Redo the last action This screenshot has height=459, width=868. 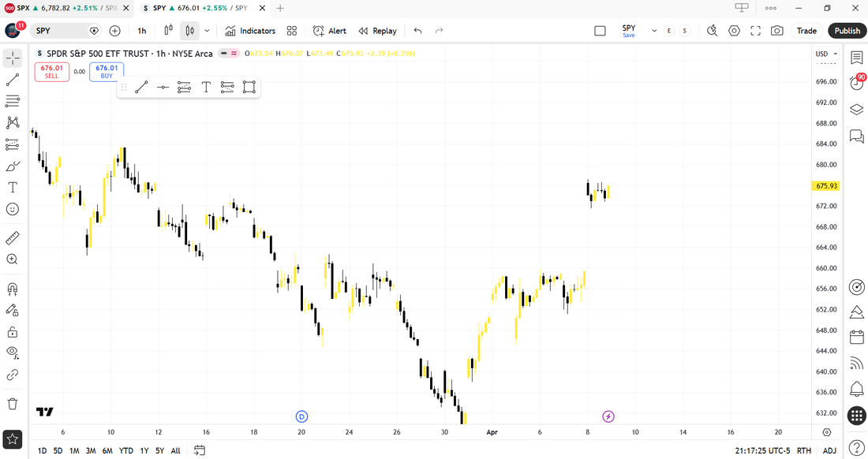[x=439, y=31]
